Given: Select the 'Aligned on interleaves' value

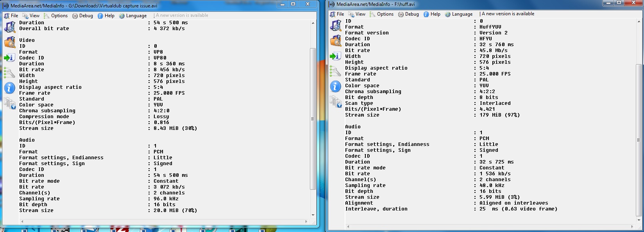Looking at the screenshot, I should click(514, 203).
